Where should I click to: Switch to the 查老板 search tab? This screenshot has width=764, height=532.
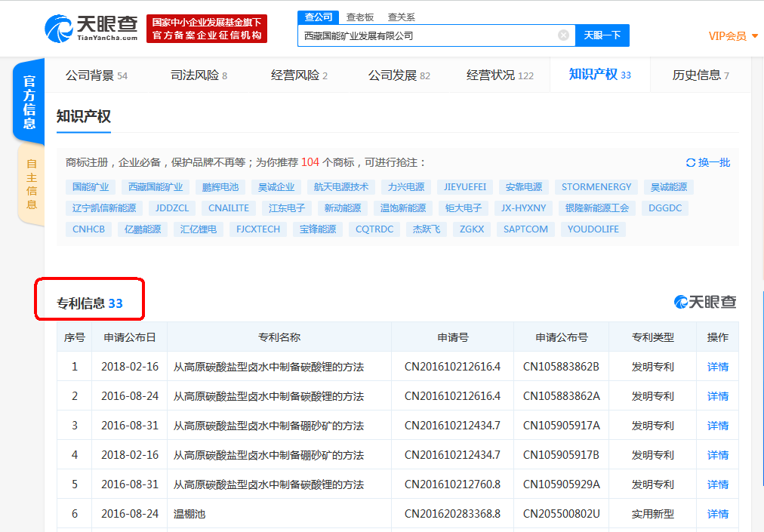(x=359, y=17)
